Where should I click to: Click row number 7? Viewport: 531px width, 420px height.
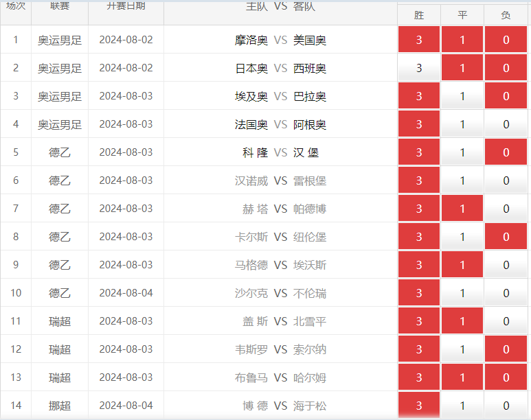tap(16, 209)
